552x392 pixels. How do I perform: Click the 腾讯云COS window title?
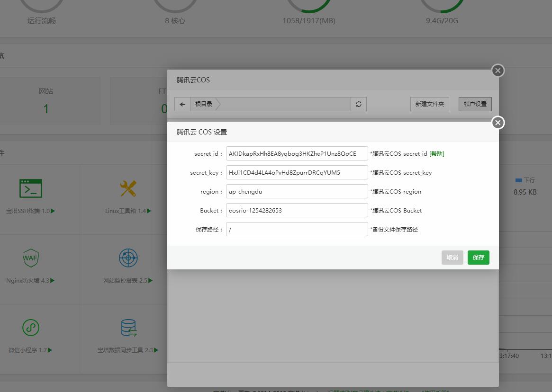[x=193, y=80]
